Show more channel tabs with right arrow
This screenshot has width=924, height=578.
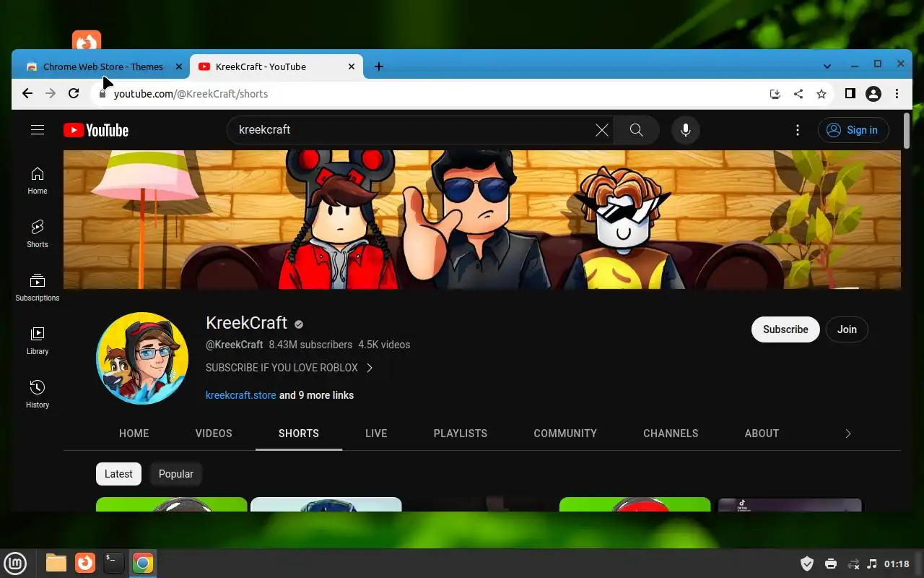[x=848, y=433]
